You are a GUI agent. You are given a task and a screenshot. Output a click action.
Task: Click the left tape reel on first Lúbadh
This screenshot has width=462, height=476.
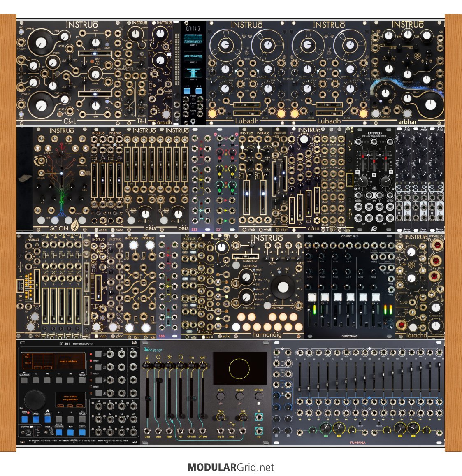point(224,44)
